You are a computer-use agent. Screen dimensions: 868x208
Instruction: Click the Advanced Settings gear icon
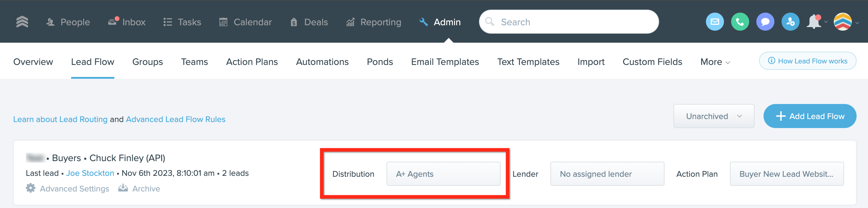(x=31, y=188)
